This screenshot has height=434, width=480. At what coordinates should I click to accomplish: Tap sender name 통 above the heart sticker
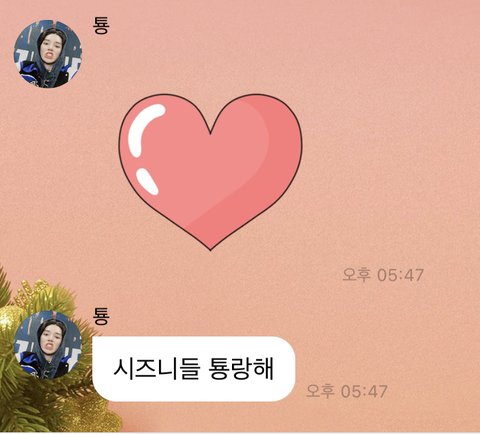[101, 26]
